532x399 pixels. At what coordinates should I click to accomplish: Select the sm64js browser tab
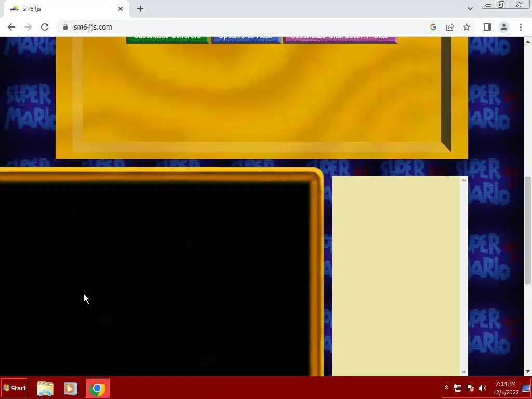pos(66,9)
